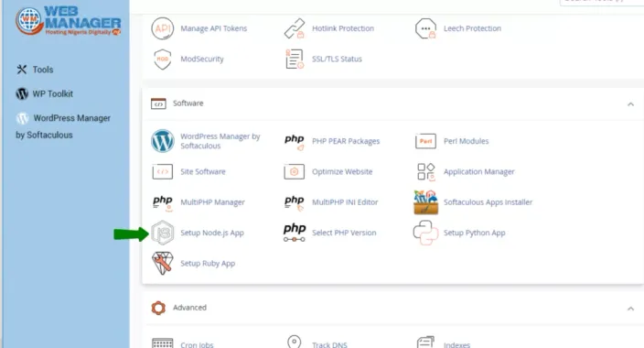
Task: Click the Software section title text
Action: 188,103
